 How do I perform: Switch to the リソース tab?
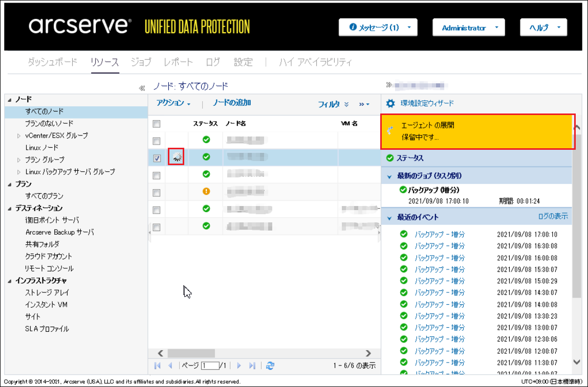coord(104,62)
